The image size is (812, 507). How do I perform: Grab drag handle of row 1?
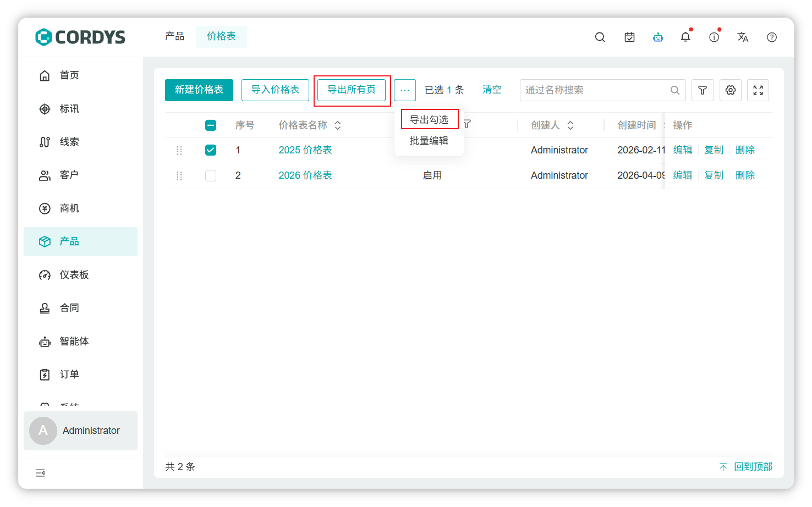click(179, 150)
